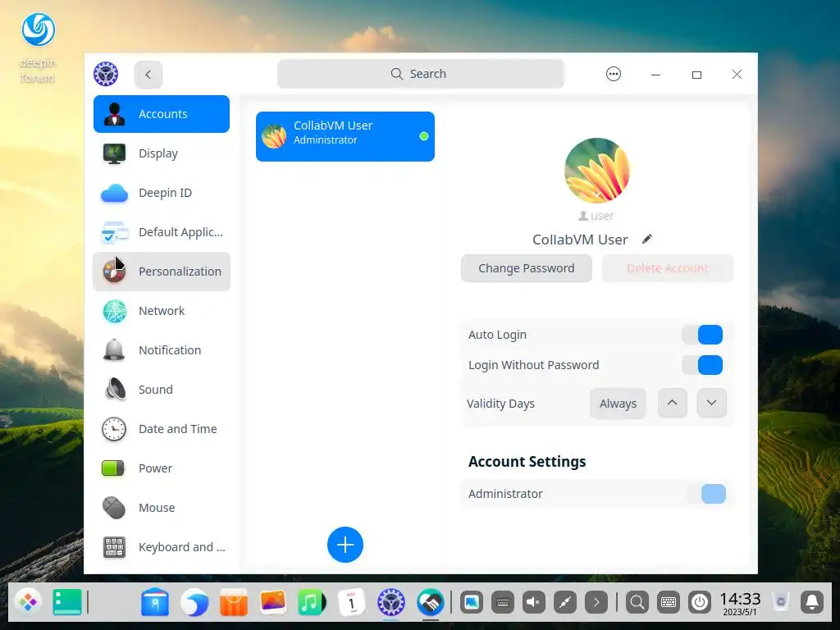Open the dock clock showing 14:33
The width and height of the screenshot is (840, 630).
pos(740,603)
